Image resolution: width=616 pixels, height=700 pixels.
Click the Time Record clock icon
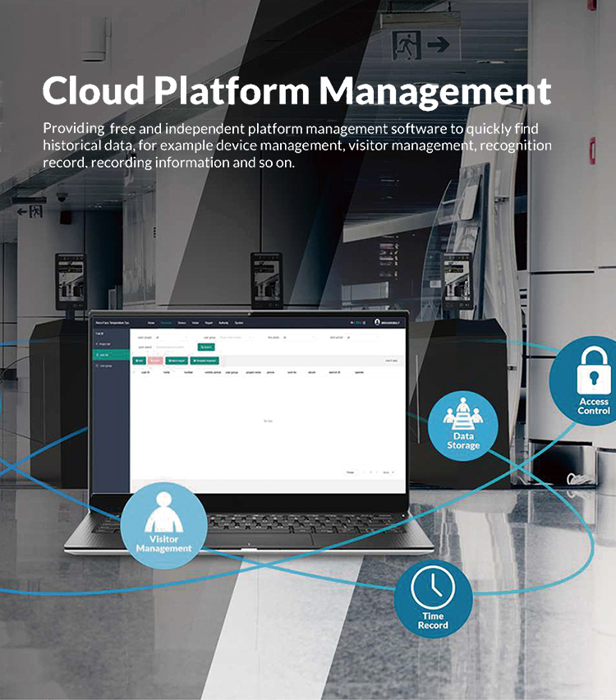click(x=433, y=590)
